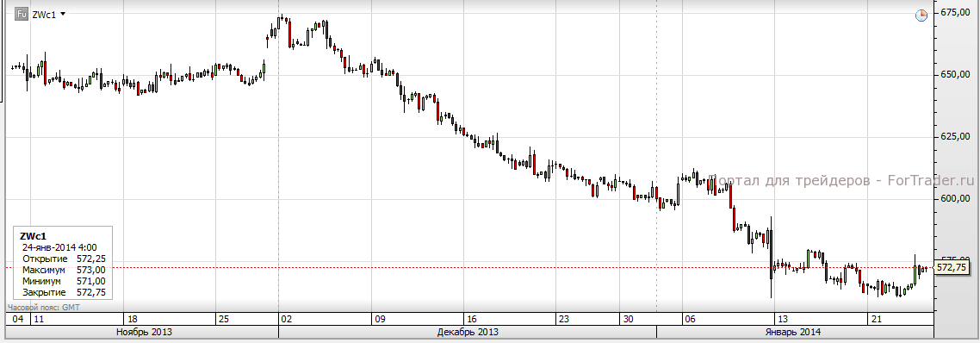Click date label 11 on time axis
The height and width of the screenshot is (343, 980).
(39, 319)
